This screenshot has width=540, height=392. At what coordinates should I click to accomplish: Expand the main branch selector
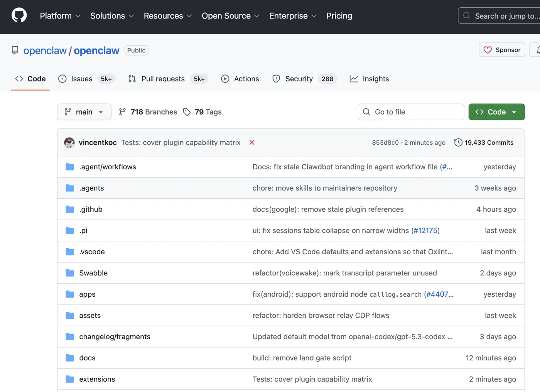[x=84, y=112]
